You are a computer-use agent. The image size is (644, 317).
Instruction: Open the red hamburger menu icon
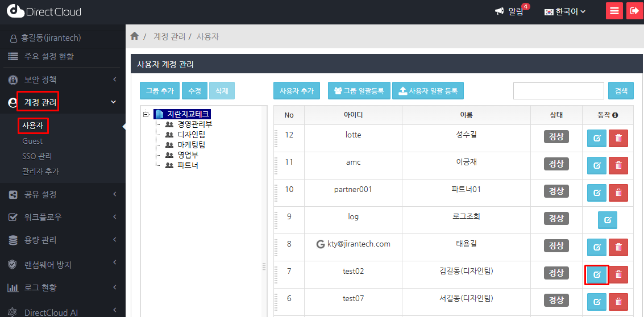pyautogui.click(x=614, y=11)
